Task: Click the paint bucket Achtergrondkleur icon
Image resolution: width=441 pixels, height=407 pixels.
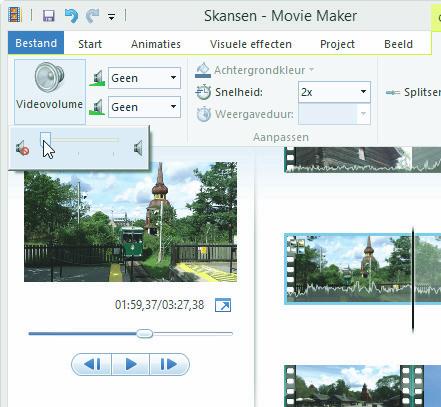Action: tap(203, 70)
